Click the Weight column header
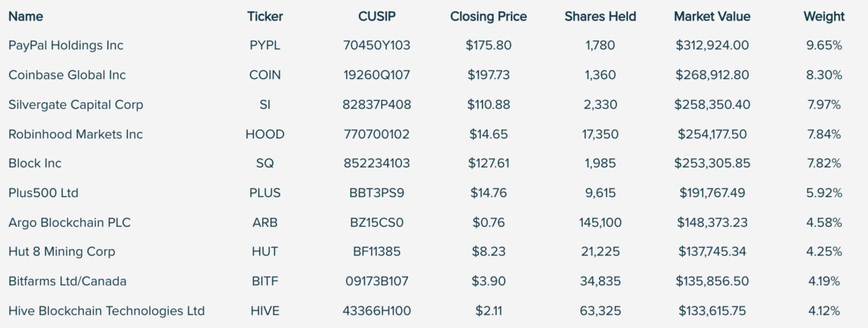The image size is (868, 328). point(824,16)
